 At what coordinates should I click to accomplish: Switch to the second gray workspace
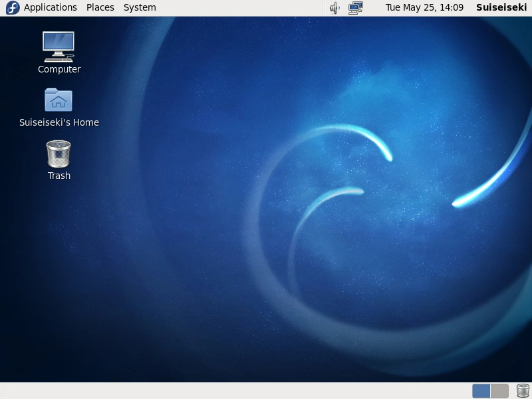tap(499, 391)
